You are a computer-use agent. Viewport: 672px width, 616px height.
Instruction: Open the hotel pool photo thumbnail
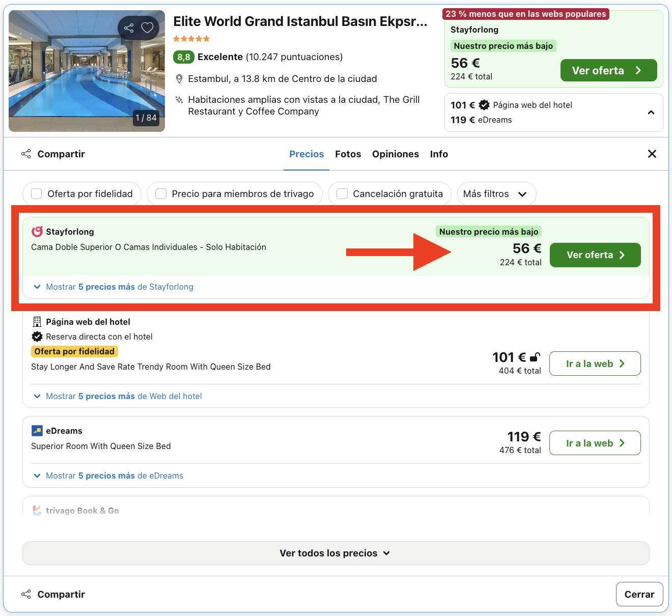tap(87, 71)
